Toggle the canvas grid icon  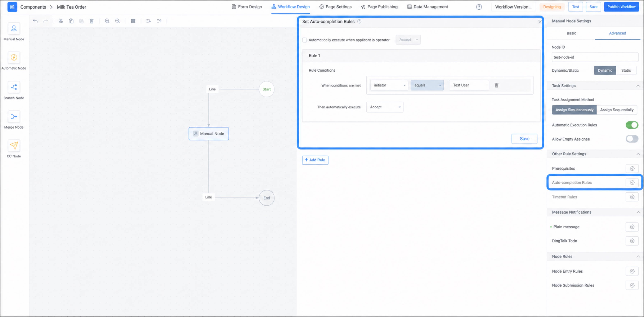pyautogui.click(x=133, y=21)
